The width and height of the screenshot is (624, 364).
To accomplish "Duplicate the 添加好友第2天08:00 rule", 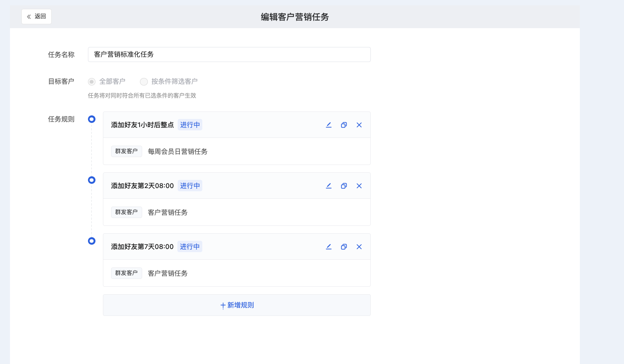I will pyautogui.click(x=344, y=186).
